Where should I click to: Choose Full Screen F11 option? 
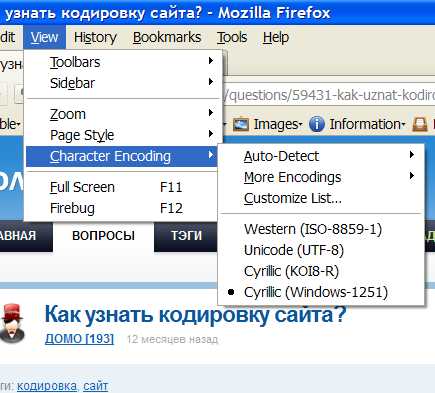(121, 187)
